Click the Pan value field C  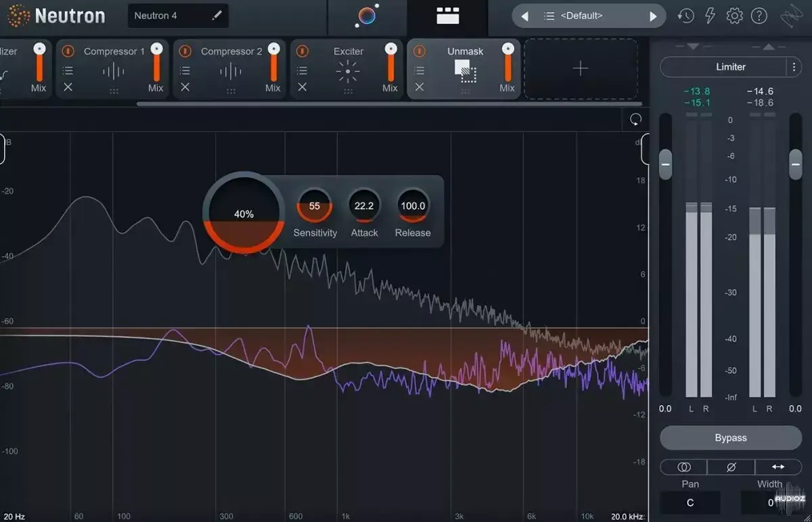690,502
